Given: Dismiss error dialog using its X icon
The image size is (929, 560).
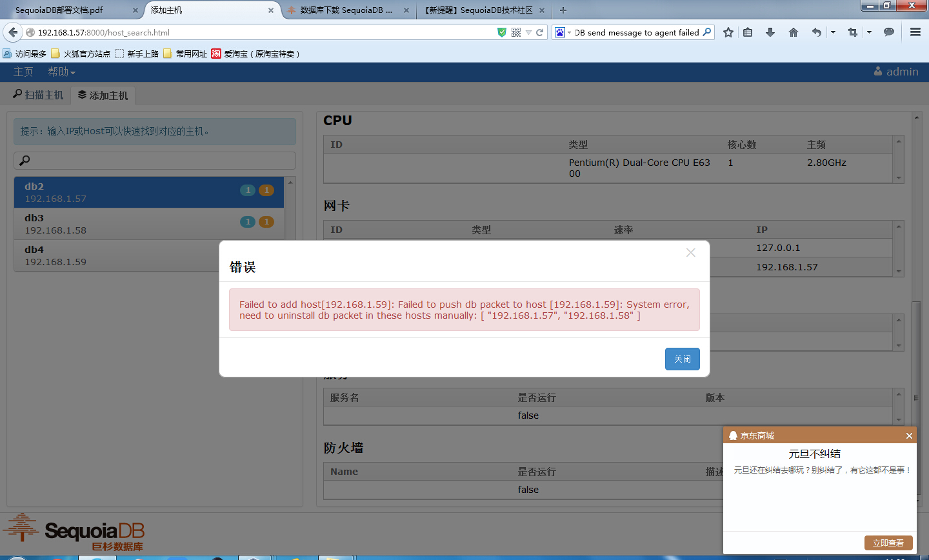Looking at the screenshot, I should coord(690,253).
